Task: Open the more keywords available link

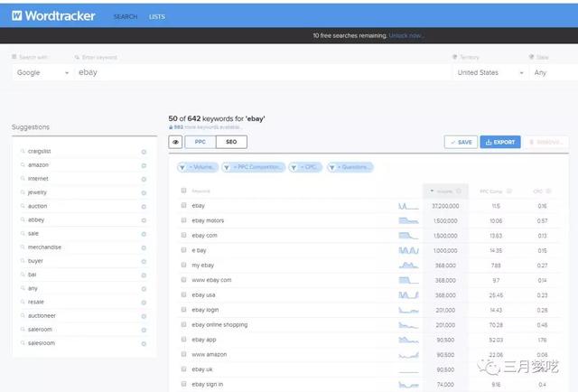Action: pos(205,127)
